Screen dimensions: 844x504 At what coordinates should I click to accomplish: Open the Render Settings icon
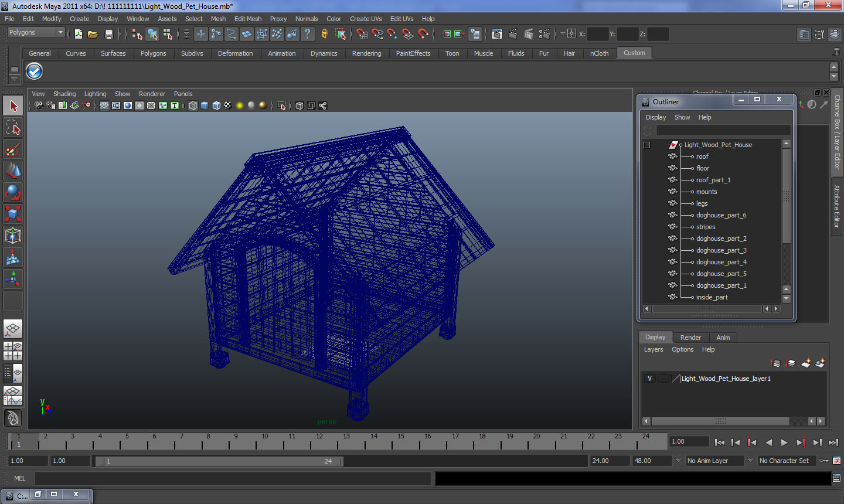pos(544,34)
